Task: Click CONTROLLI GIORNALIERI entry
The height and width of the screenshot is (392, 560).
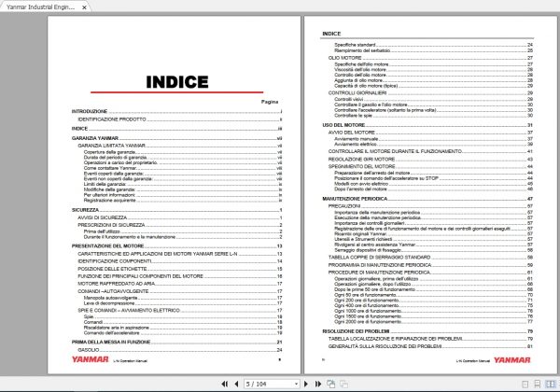Action: 357,92
